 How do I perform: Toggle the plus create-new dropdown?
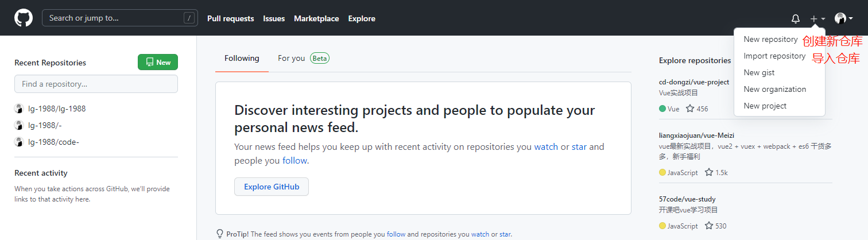coord(817,18)
